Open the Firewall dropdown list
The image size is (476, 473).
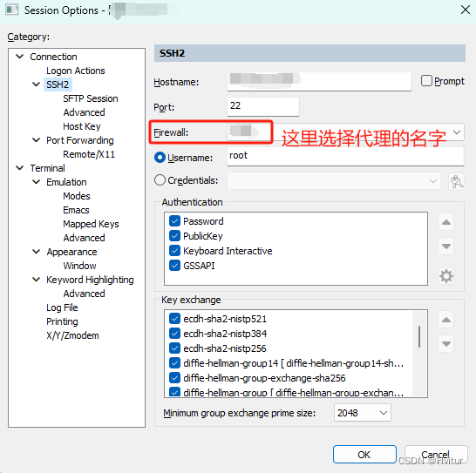click(456, 132)
